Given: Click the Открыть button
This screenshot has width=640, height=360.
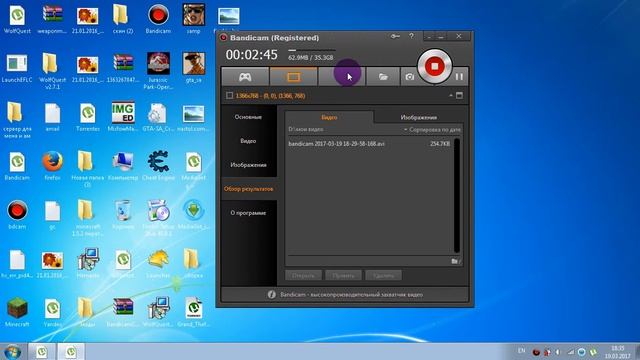Looking at the screenshot, I should click(303, 276).
